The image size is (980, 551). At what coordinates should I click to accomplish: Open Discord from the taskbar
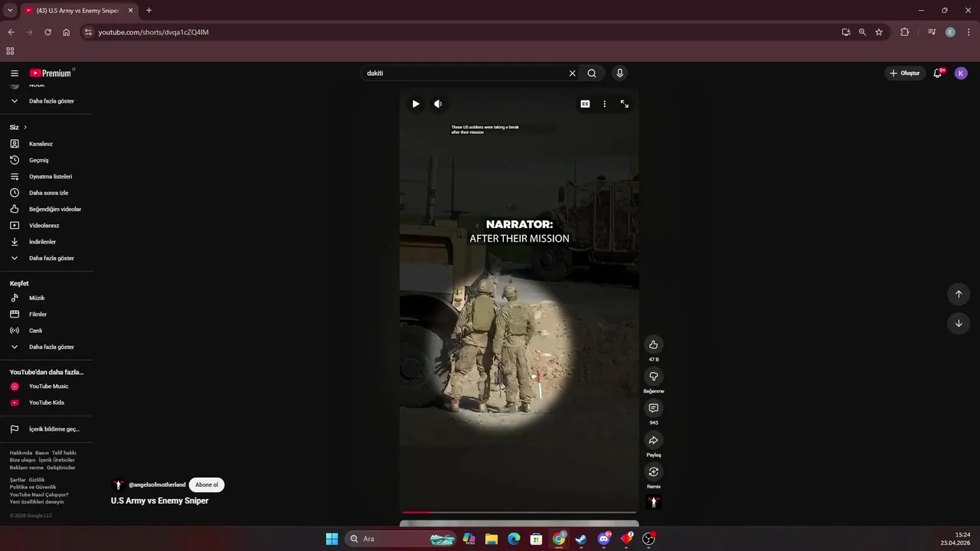click(604, 539)
